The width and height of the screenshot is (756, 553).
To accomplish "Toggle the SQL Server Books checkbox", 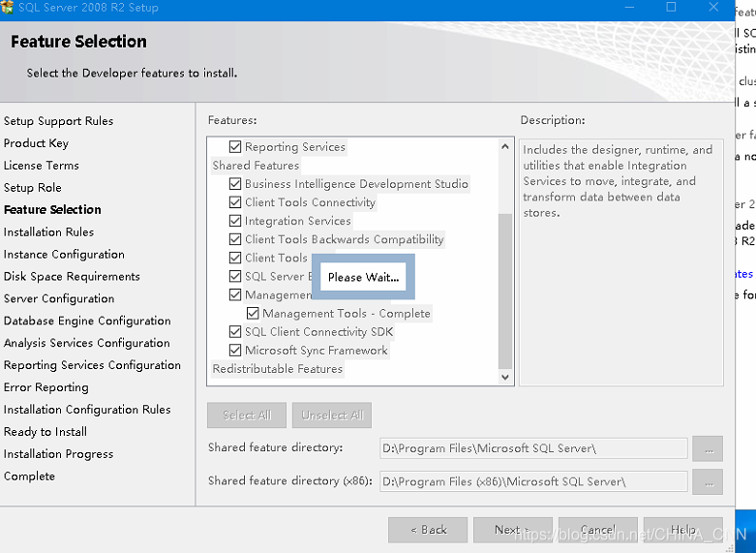I will click(235, 277).
